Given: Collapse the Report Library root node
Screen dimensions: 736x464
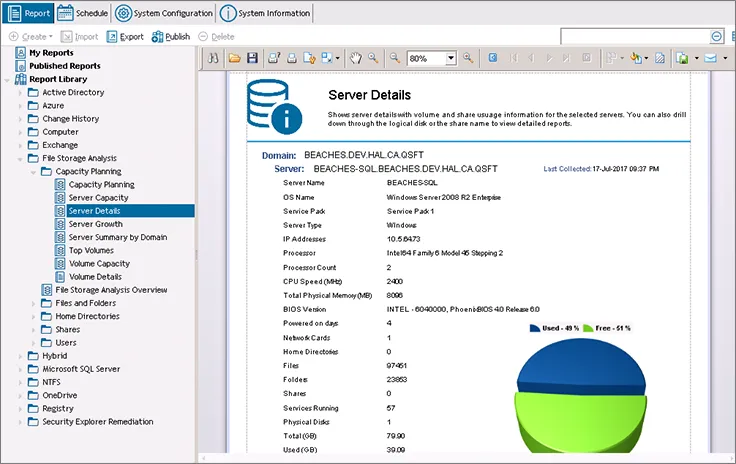Looking at the screenshot, I should tap(7, 80).
